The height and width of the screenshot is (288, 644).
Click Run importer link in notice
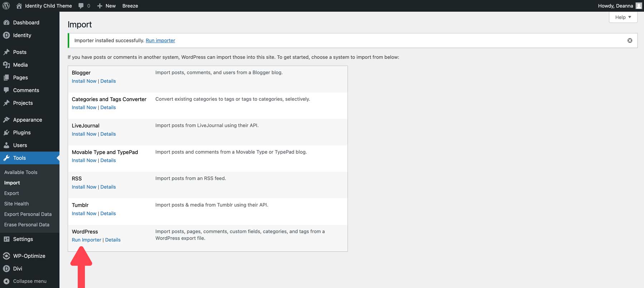coord(160,40)
